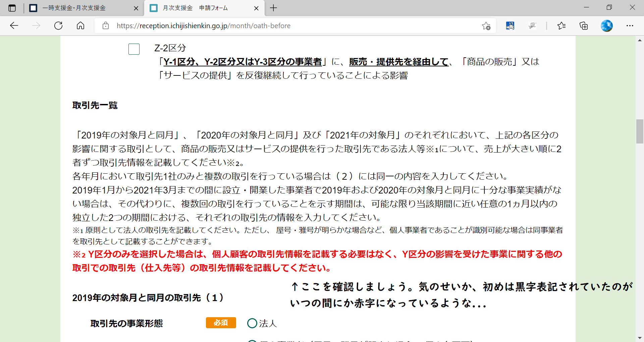Open the tab actions menu icon
The width and height of the screenshot is (644, 342).
tap(12, 8)
